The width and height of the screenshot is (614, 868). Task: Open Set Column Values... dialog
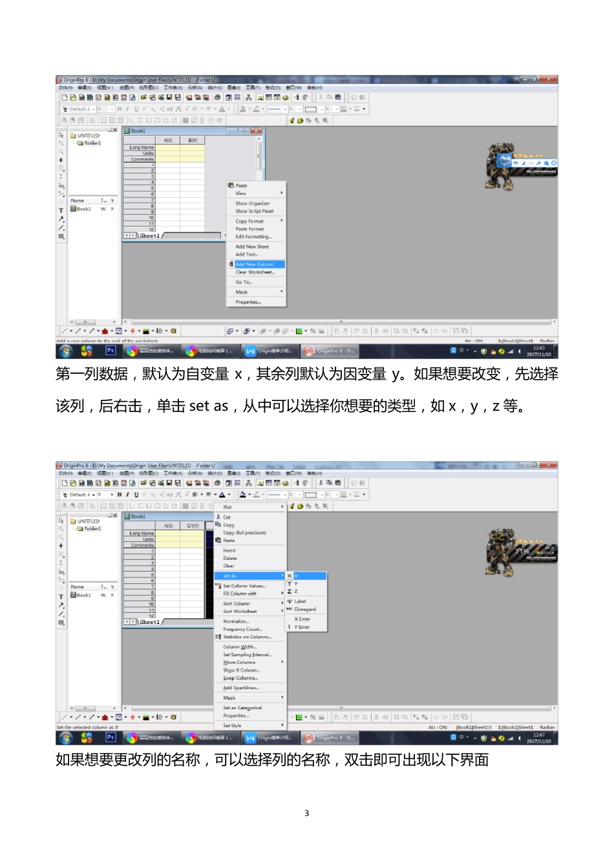pos(249,586)
